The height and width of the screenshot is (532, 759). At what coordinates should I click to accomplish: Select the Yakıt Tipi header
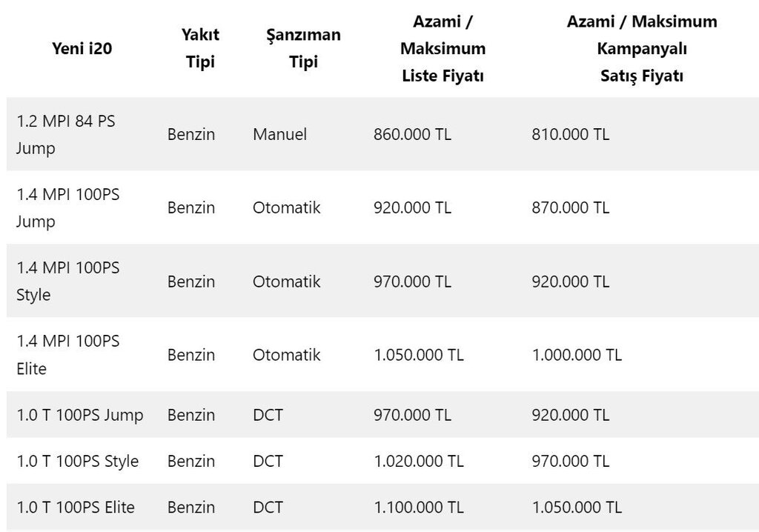(x=200, y=48)
